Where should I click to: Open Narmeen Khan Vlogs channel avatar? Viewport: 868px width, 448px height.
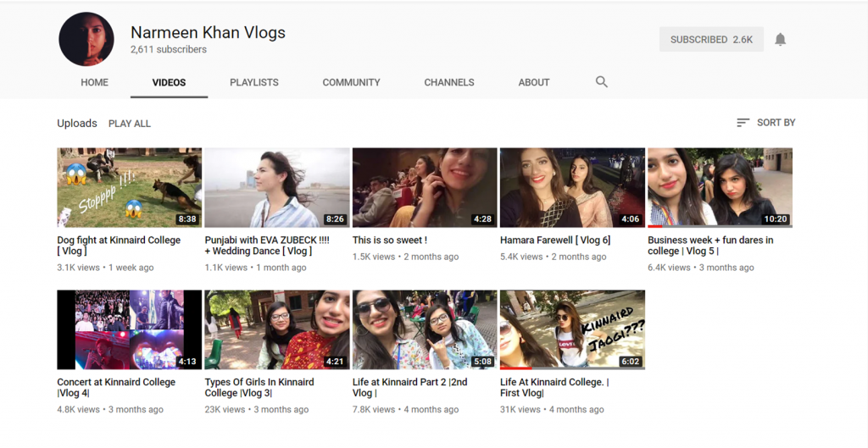(x=86, y=39)
